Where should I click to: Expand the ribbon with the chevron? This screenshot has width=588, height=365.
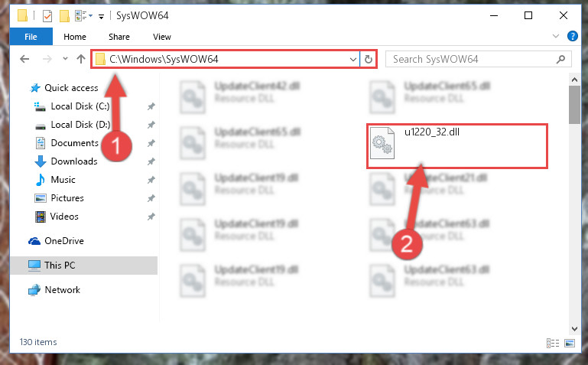point(556,37)
